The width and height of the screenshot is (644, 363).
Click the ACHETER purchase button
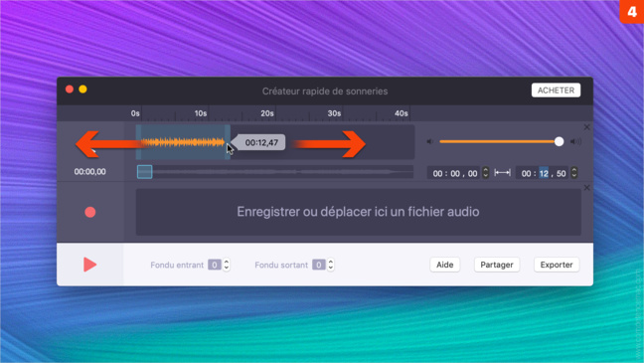[556, 91]
